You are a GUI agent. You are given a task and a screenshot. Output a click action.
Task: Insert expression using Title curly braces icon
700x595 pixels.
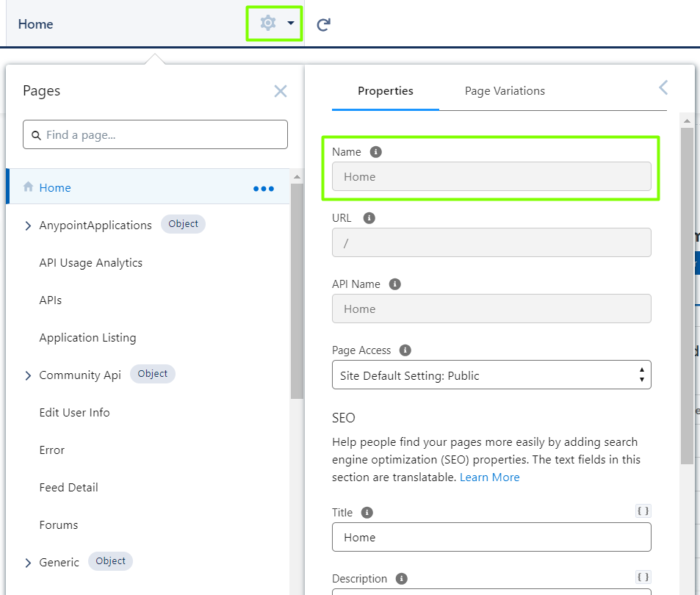643,511
